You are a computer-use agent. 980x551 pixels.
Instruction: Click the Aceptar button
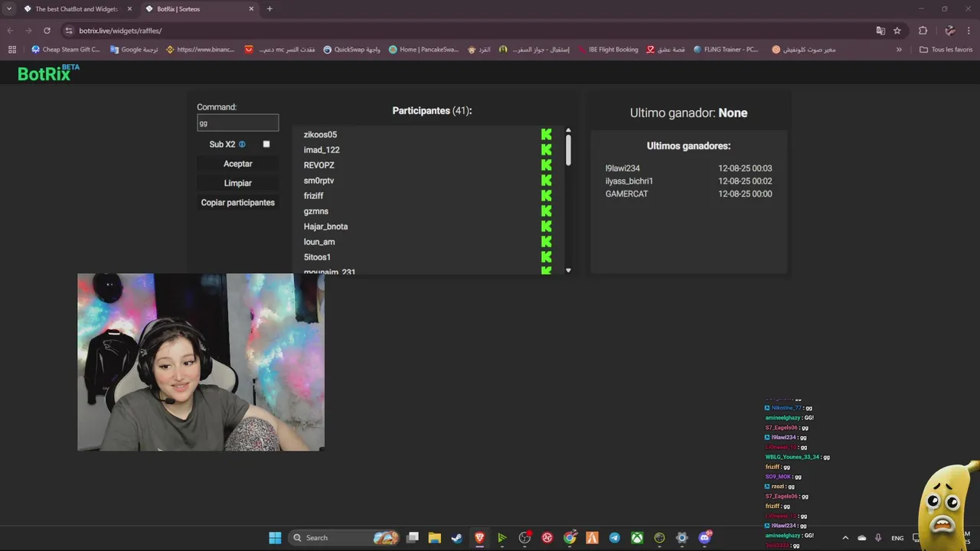click(x=237, y=164)
